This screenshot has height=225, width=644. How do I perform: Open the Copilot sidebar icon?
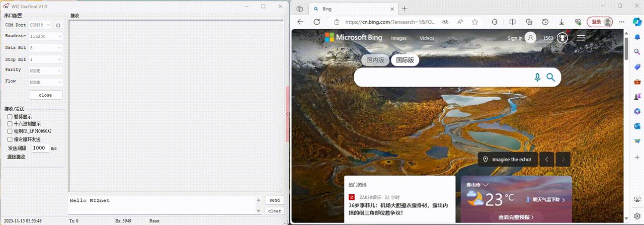pyautogui.click(x=637, y=22)
